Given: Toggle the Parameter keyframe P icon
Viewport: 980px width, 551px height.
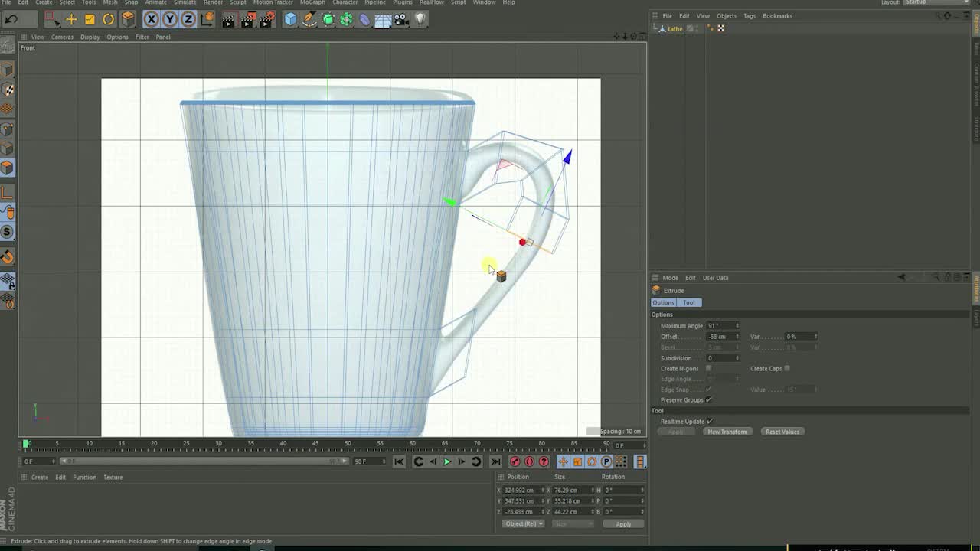Looking at the screenshot, I should 606,461.
